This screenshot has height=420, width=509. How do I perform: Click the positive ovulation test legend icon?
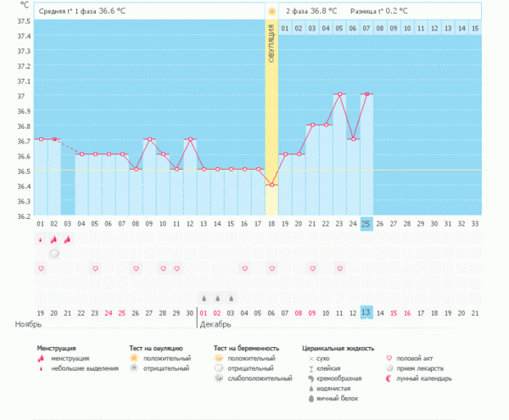(134, 359)
